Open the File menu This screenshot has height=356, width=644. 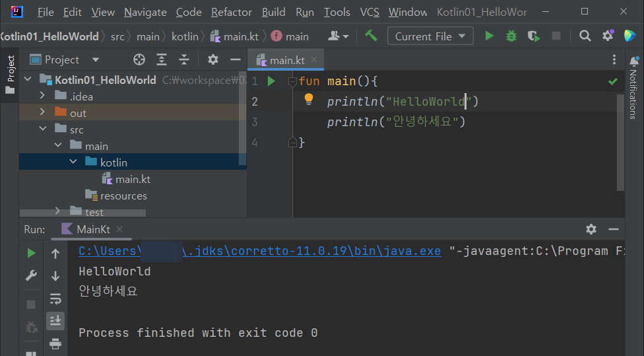click(45, 12)
